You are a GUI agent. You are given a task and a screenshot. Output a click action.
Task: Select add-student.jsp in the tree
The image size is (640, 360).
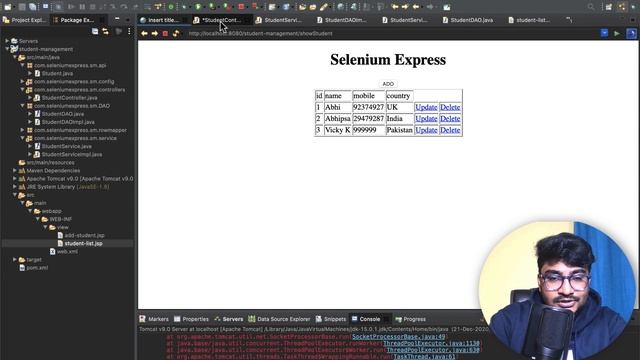coord(84,235)
